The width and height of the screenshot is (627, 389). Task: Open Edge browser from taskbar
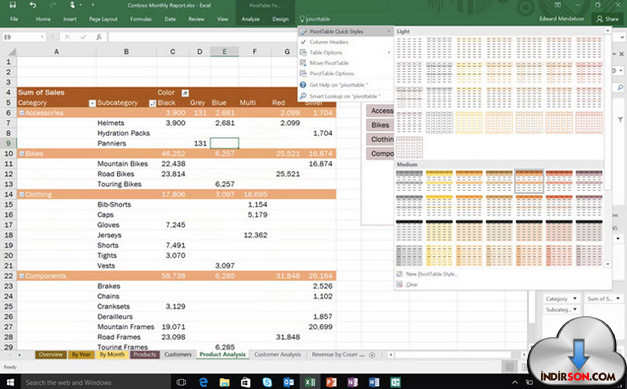click(x=203, y=382)
